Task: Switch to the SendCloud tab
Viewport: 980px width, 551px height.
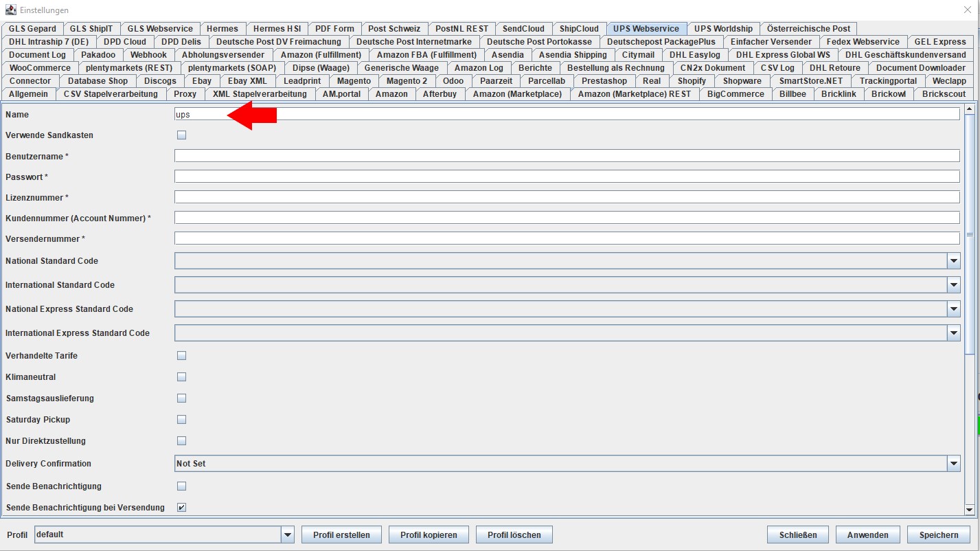Action: [x=523, y=29]
